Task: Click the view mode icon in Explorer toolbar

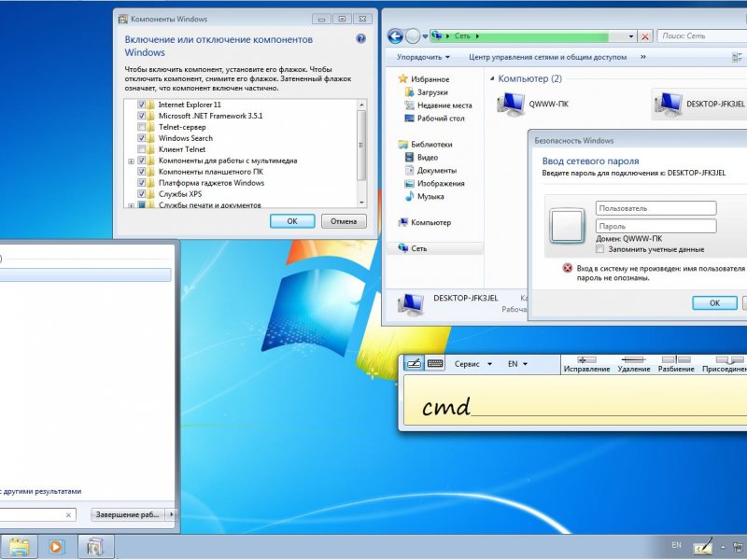Action: 737,57
